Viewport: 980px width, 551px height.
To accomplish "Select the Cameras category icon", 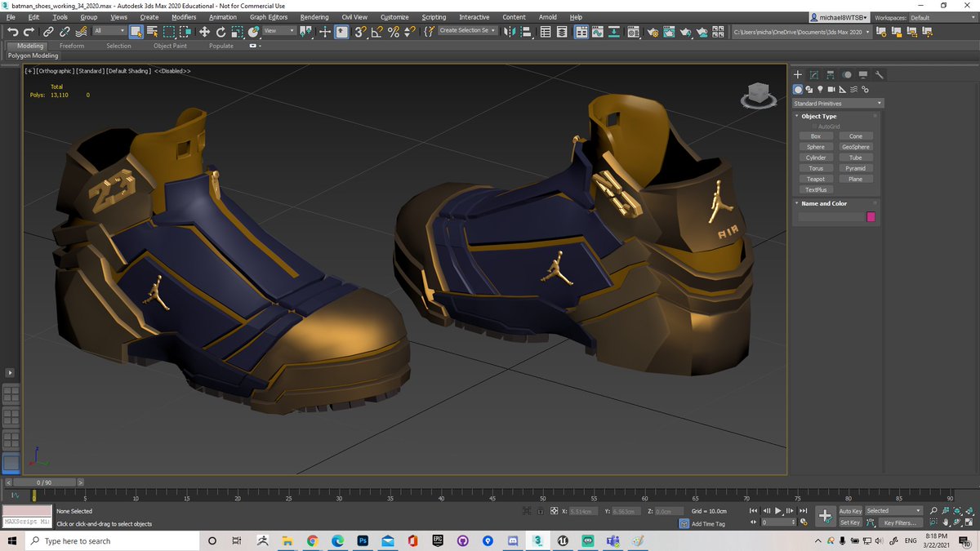I will click(831, 89).
